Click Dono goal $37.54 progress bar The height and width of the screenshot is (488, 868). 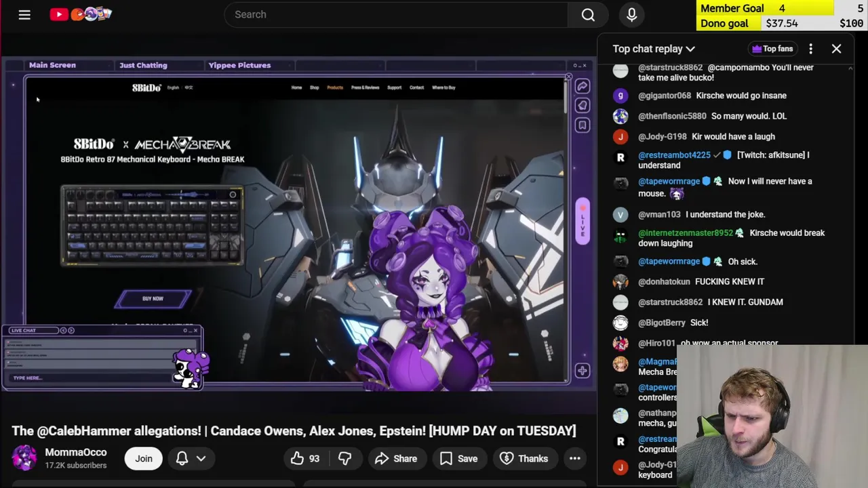(x=782, y=23)
